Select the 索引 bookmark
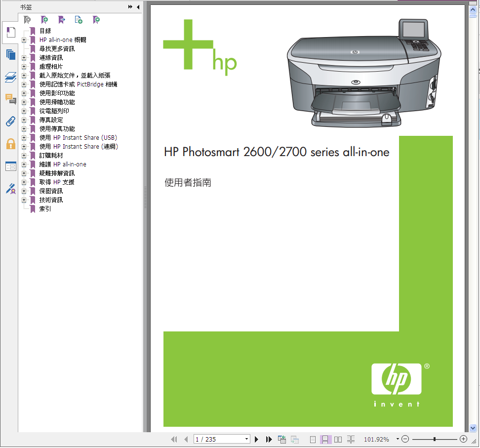Screen dimensions: 480x448 tap(45, 209)
